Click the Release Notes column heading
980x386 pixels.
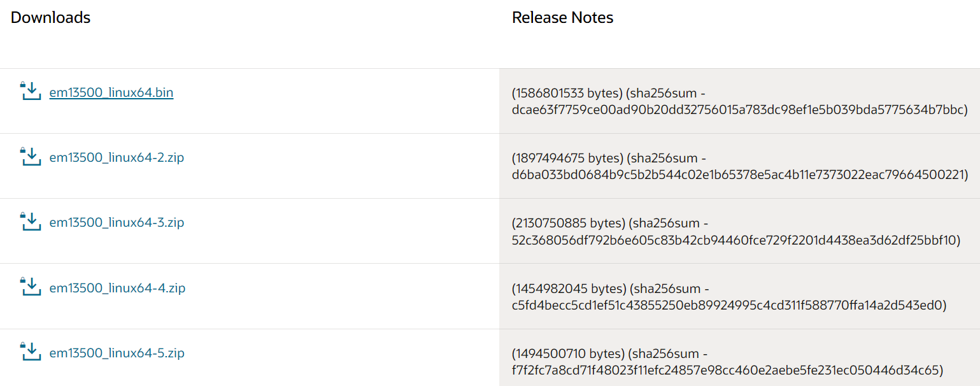[562, 18]
